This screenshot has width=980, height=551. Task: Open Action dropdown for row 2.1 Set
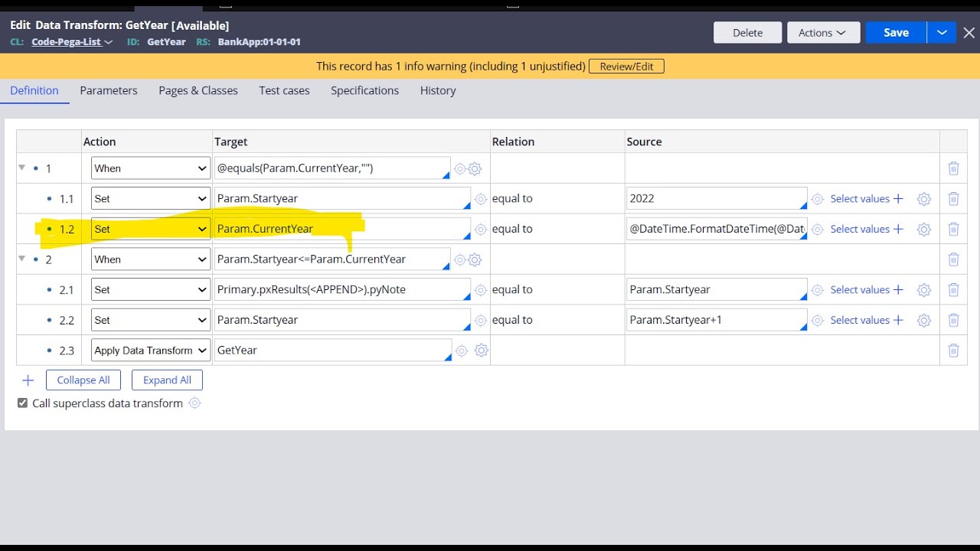tap(151, 290)
